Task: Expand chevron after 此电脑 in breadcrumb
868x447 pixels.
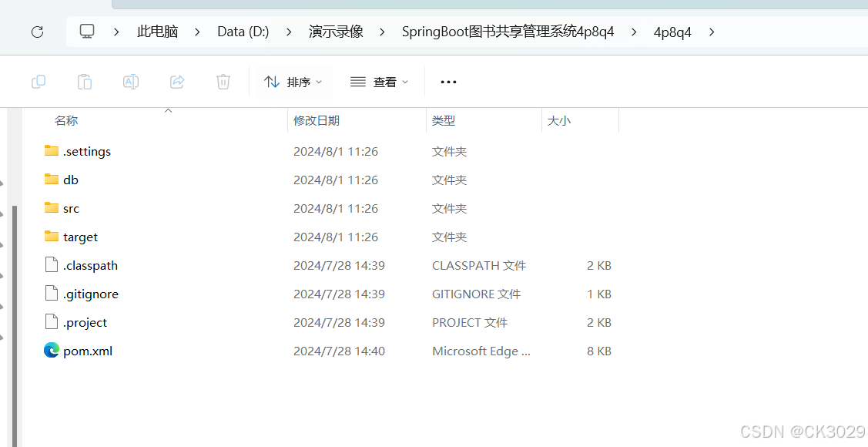Action: (x=197, y=32)
